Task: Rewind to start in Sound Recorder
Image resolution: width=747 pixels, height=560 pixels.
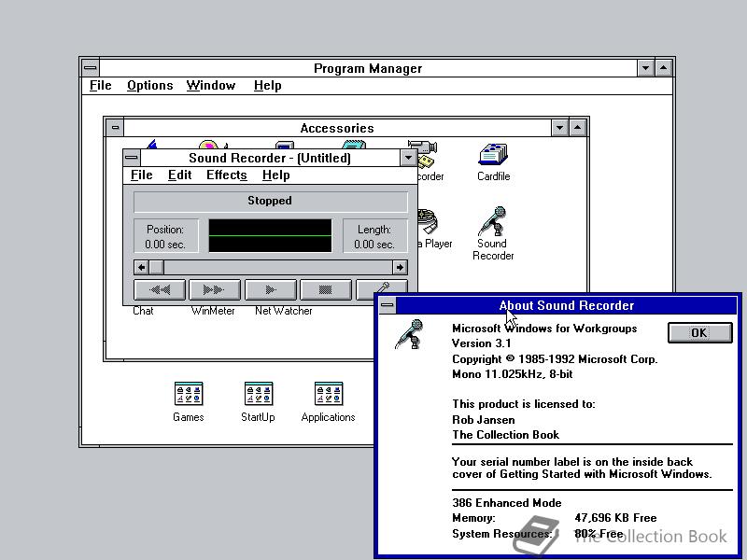Action: click(x=160, y=289)
